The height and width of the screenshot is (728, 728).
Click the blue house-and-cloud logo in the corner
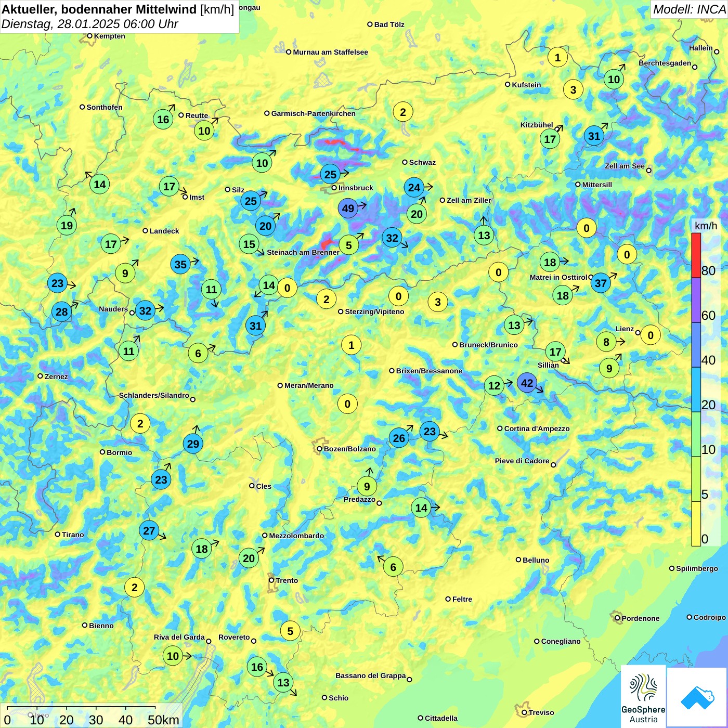point(697,697)
